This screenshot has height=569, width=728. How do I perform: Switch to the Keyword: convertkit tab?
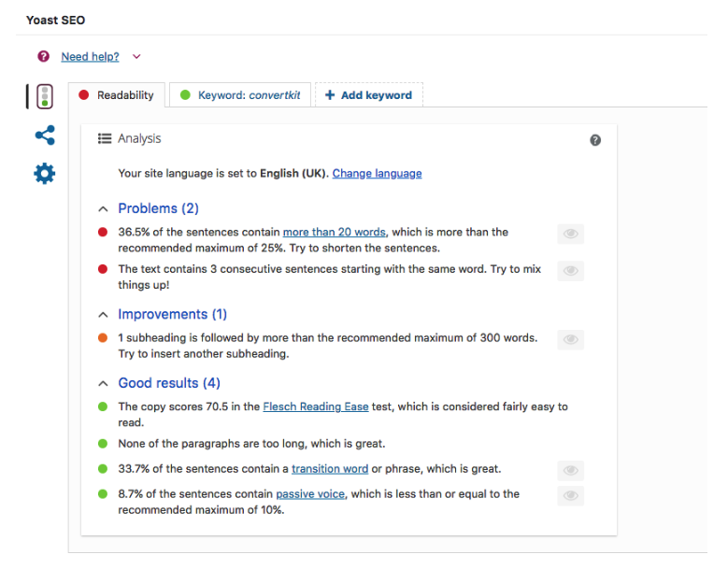[x=240, y=95]
